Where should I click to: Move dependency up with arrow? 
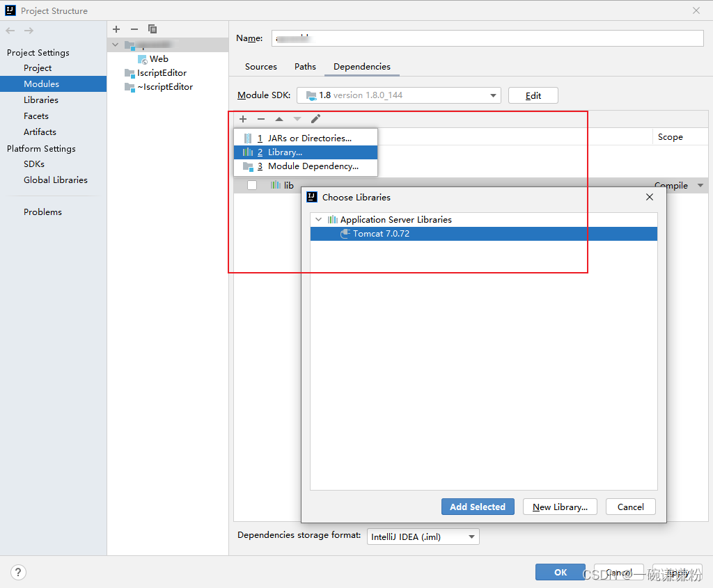click(x=279, y=119)
